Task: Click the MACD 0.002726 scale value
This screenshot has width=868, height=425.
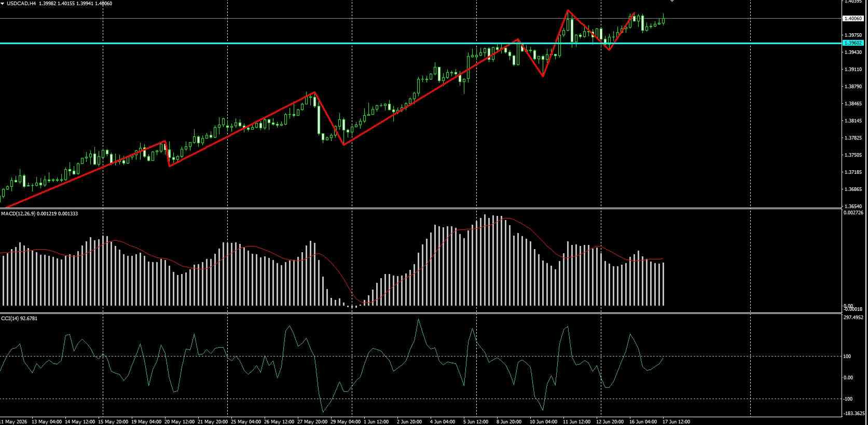Action: tap(853, 213)
